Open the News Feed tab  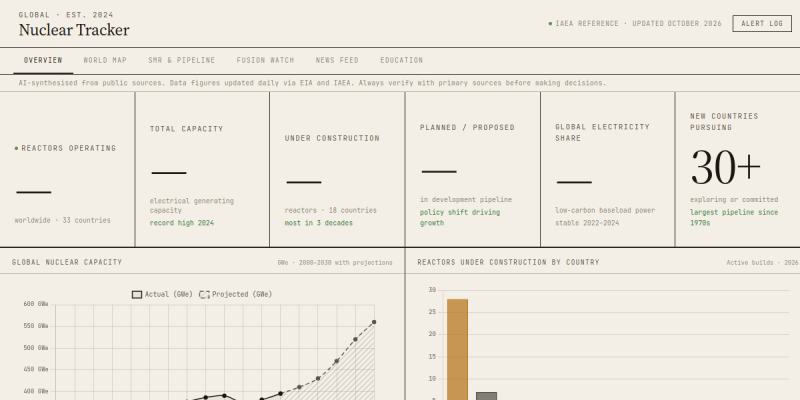coord(337,60)
